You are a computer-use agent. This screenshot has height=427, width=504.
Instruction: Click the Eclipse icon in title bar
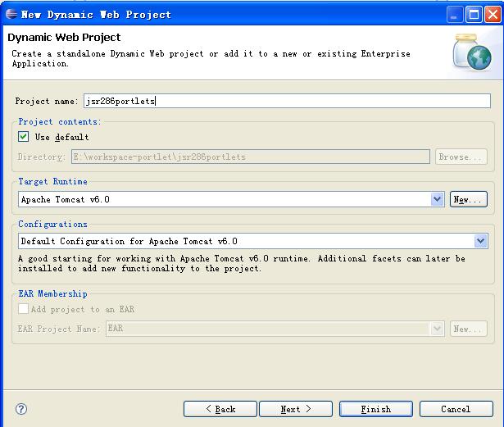coord(11,14)
